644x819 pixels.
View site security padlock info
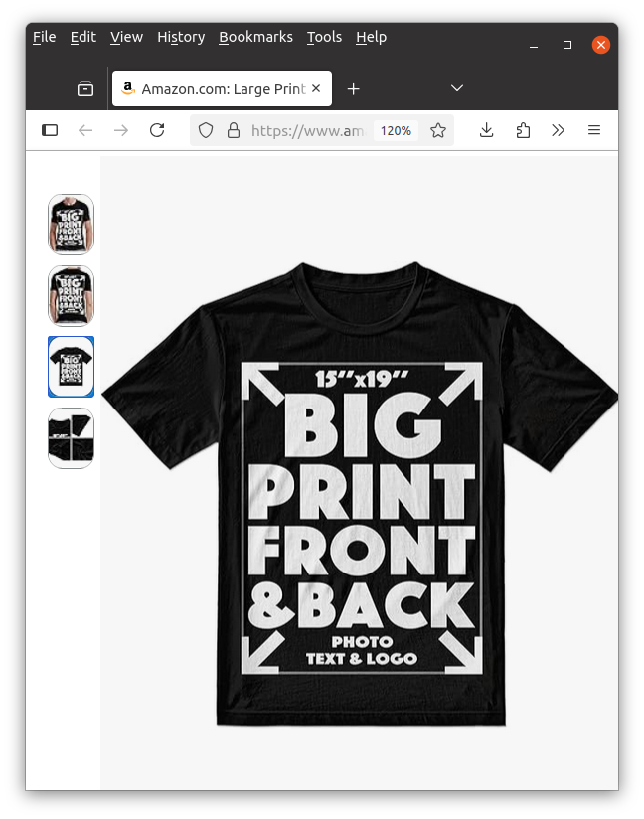pyautogui.click(x=234, y=130)
